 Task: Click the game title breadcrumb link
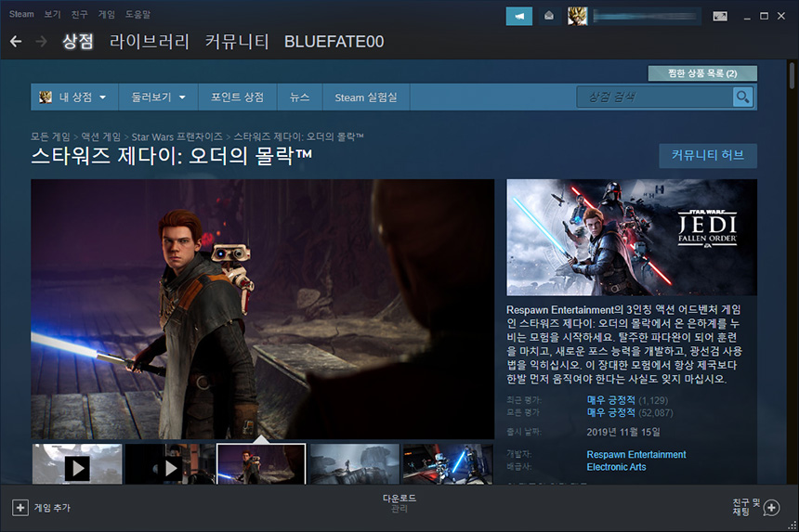click(298, 136)
